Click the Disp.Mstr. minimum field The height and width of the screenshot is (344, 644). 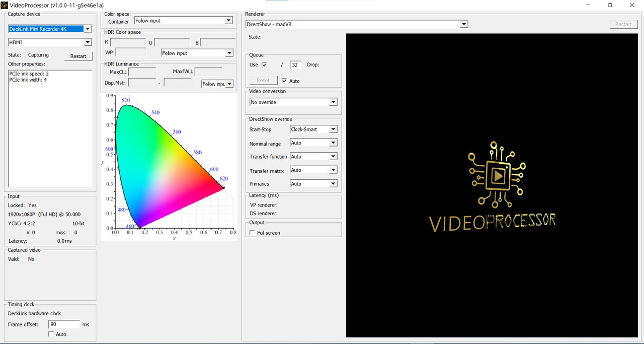point(142,83)
